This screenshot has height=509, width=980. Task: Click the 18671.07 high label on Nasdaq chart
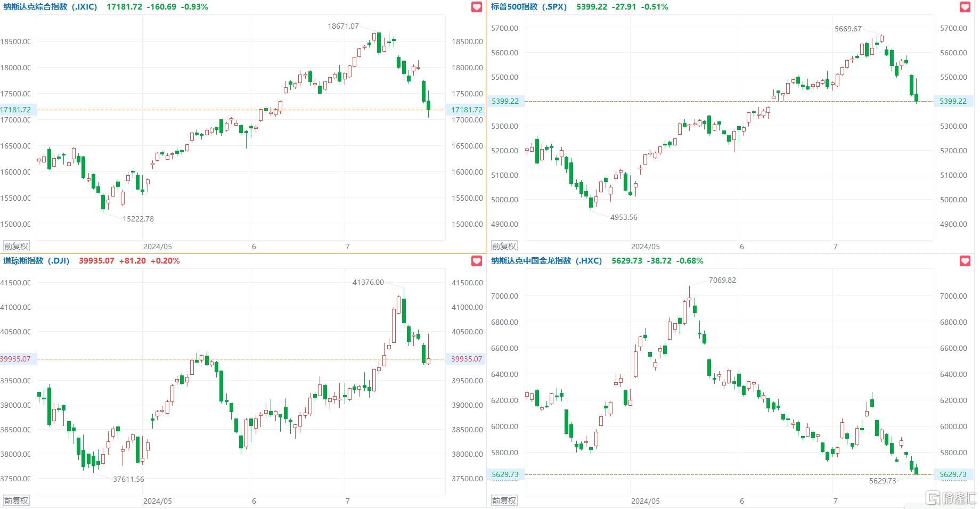click(343, 26)
